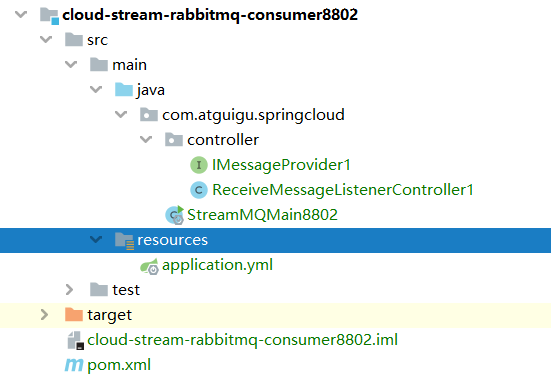Click the blue java source folder icon

pos(124,90)
